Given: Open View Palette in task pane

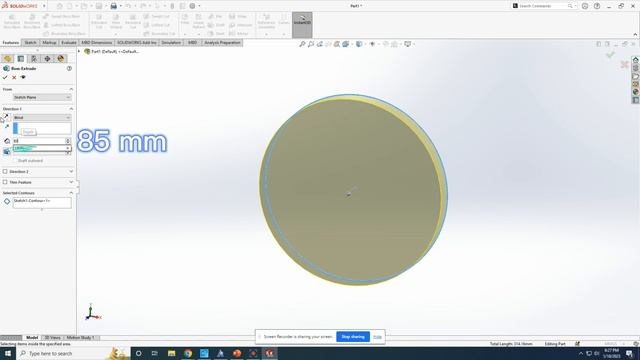Looking at the screenshot, I should point(636,84).
